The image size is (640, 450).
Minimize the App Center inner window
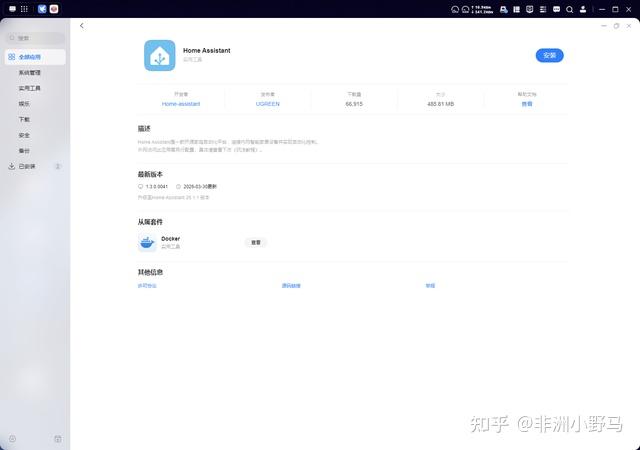point(604,26)
